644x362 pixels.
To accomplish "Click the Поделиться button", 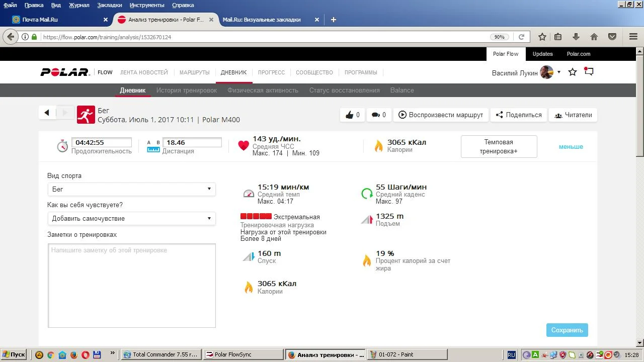I will pyautogui.click(x=518, y=115).
